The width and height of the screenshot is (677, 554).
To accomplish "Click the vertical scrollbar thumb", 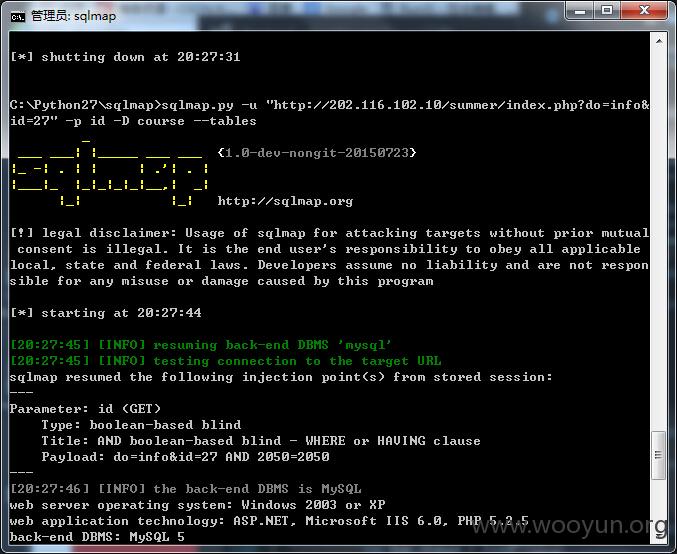I will 658,455.
